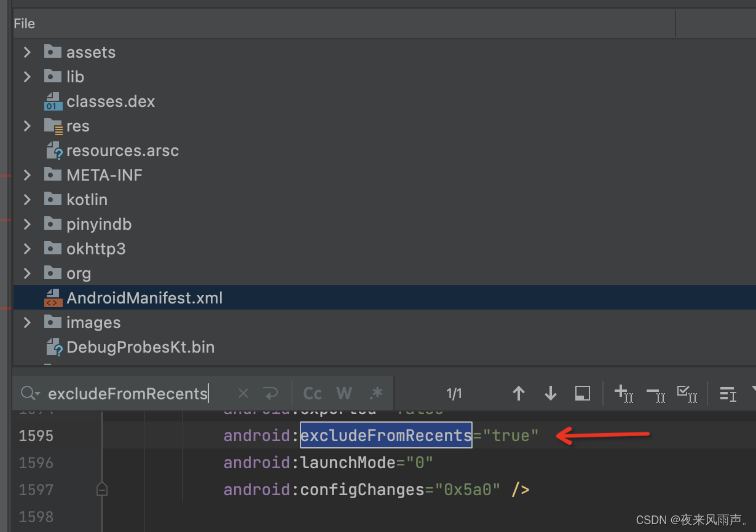Expand the okhttp3 folder
Image resolution: width=756 pixels, height=532 pixels.
[x=27, y=249]
